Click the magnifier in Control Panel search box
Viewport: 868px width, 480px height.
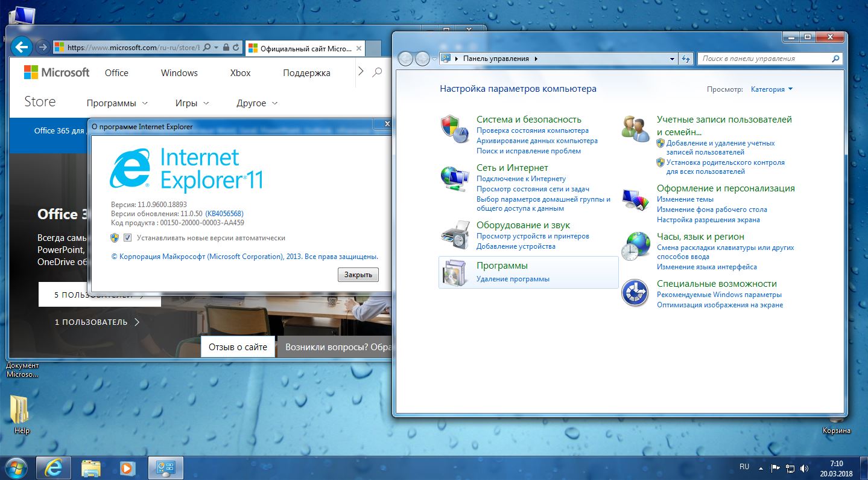(x=835, y=59)
